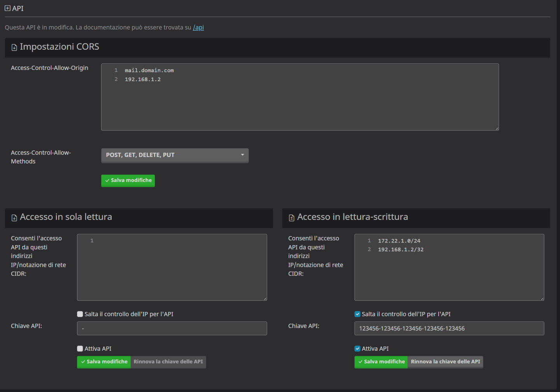The width and height of the screenshot is (560, 392).
Task: Click the Impostazioni CORS section header
Action: (277, 47)
